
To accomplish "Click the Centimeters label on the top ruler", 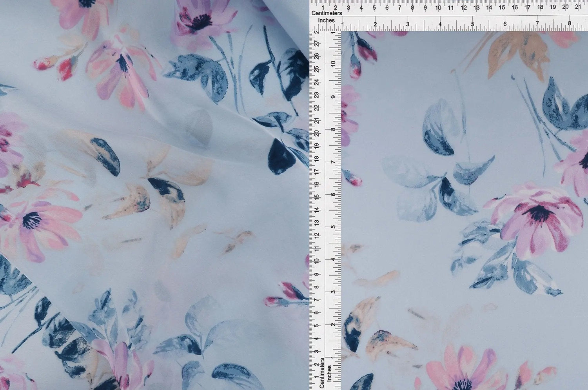I will (x=326, y=13).
